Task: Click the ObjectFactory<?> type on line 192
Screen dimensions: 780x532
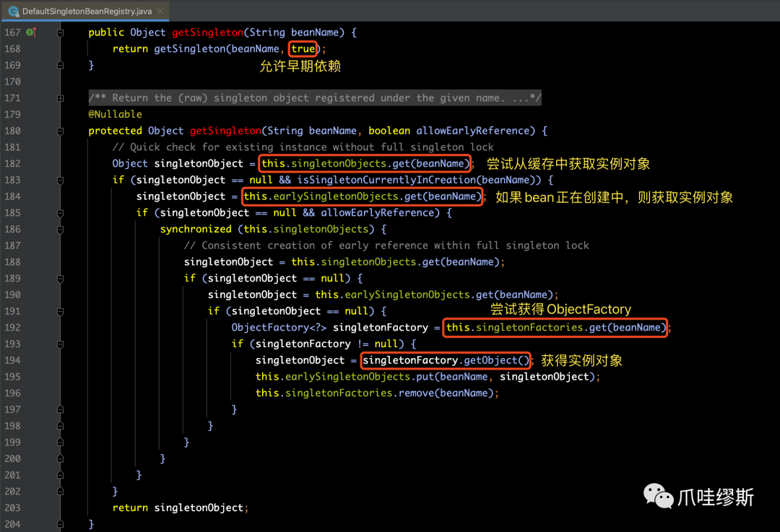Action: [x=279, y=328]
